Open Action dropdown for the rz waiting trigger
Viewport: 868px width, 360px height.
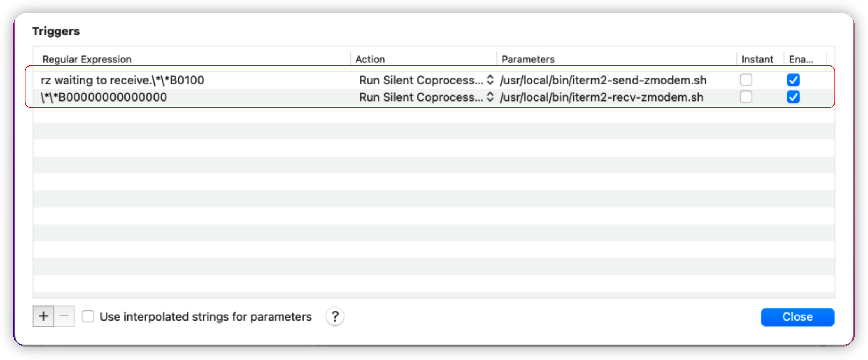click(x=426, y=80)
